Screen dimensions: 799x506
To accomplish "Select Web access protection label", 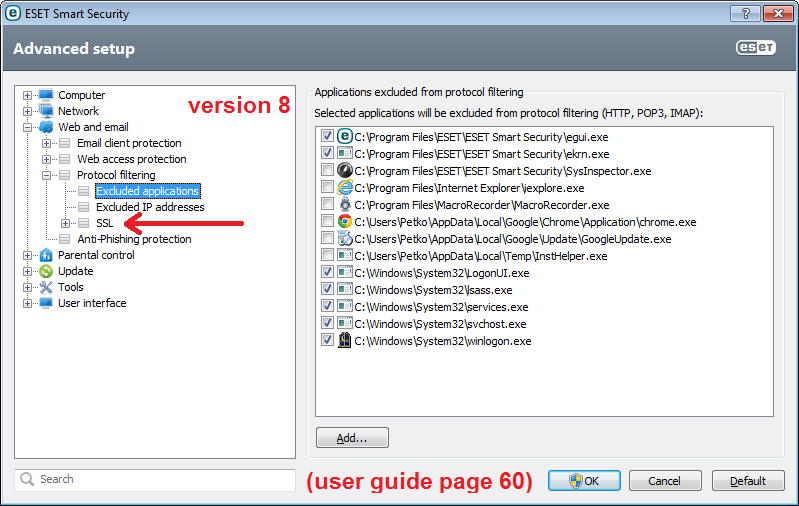I will (x=131, y=159).
